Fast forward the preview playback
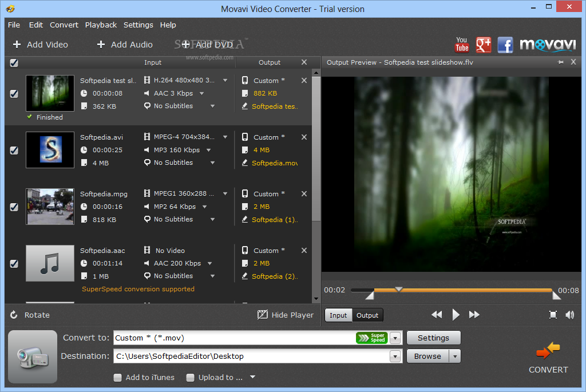The width and height of the screenshot is (586, 392). pyautogui.click(x=474, y=315)
